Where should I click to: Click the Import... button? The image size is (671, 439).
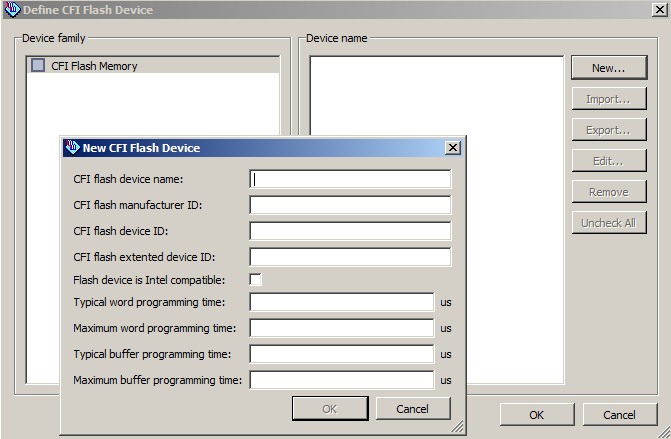609,99
